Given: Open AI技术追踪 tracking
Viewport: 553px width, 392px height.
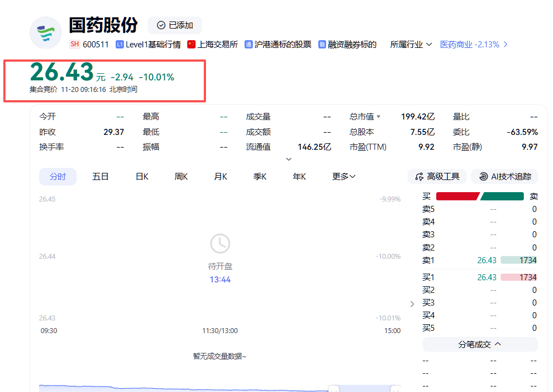Looking at the screenshot, I should click(x=505, y=177).
